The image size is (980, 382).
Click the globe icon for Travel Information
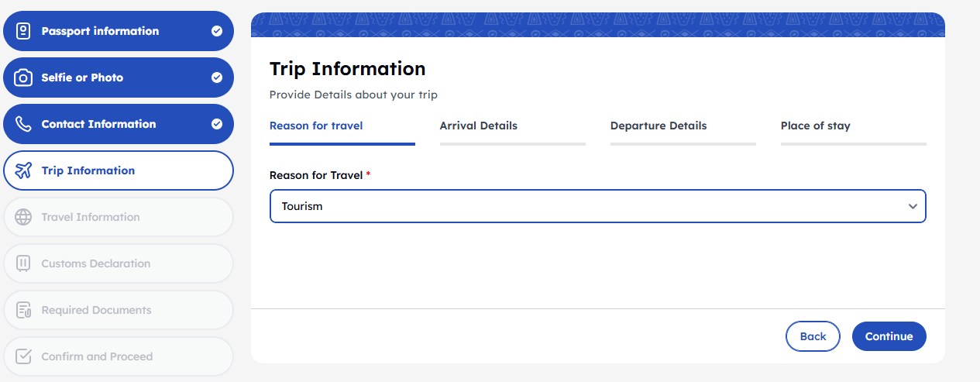tap(23, 217)
